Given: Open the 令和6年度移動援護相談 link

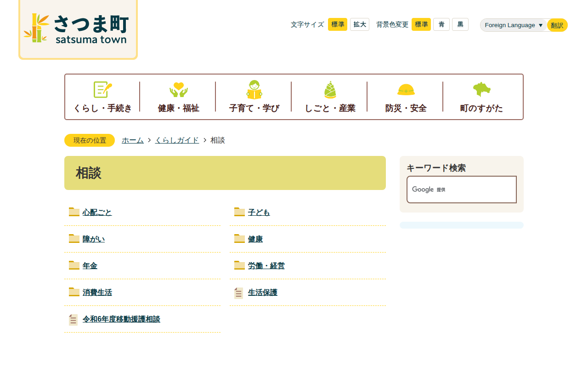Looking at the screenshot, I should coord(121,319).
